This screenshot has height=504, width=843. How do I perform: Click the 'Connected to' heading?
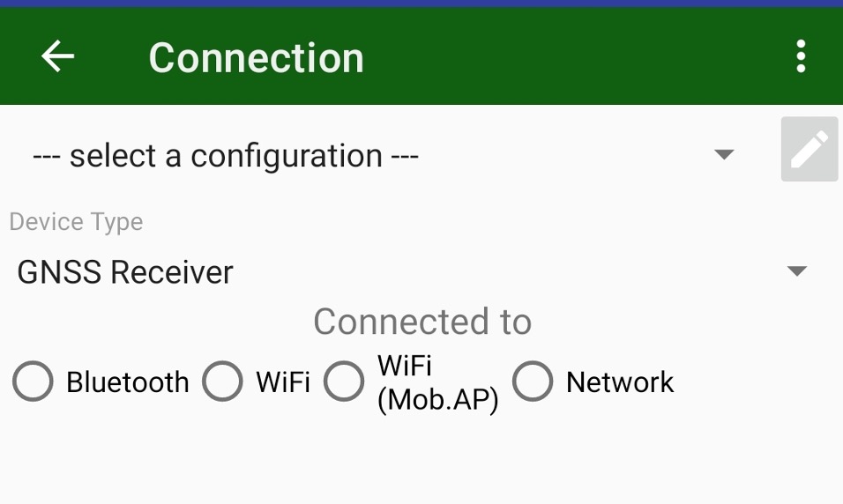point(422,322)
